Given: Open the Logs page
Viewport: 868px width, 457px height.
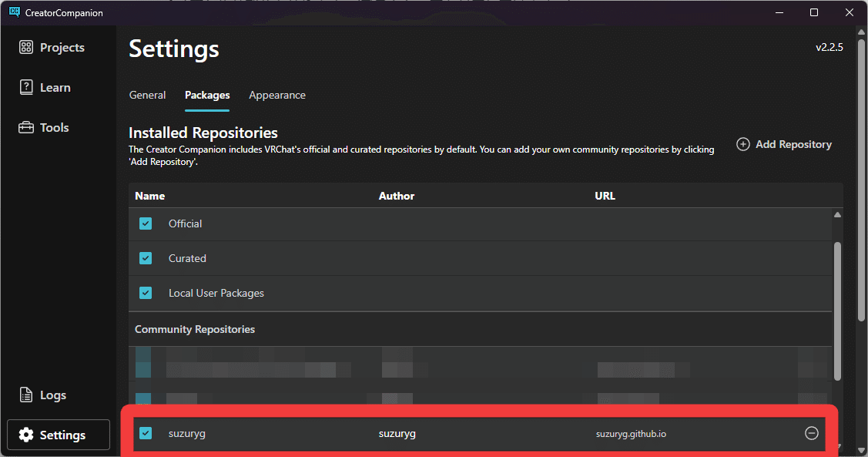Looking at the screenshot, I should point(42,395).
